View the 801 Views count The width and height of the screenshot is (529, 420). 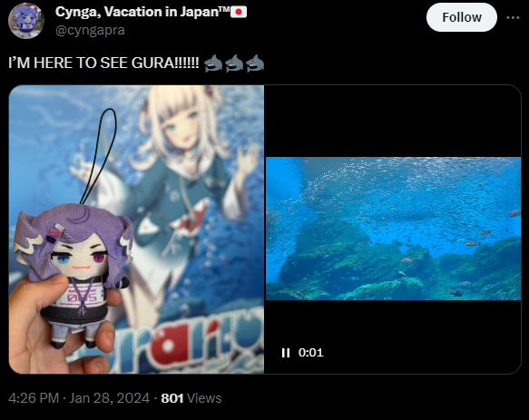point(191,398)
